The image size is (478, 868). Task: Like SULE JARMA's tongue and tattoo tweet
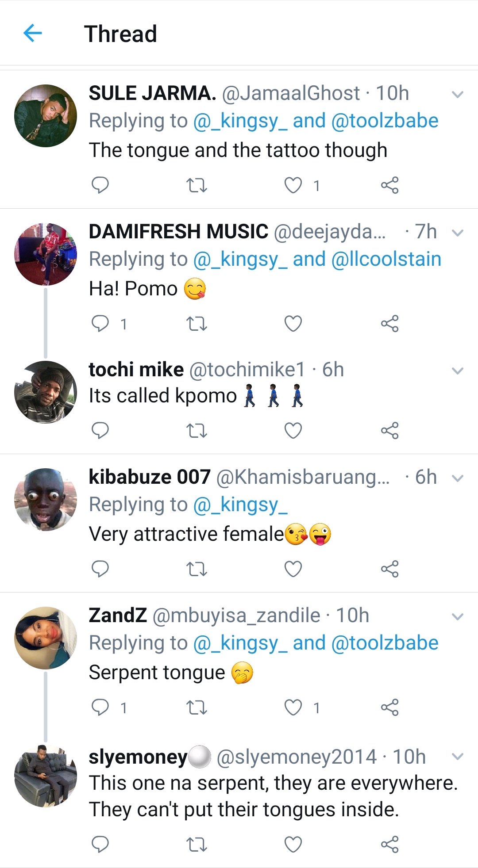tap(293, 185)
